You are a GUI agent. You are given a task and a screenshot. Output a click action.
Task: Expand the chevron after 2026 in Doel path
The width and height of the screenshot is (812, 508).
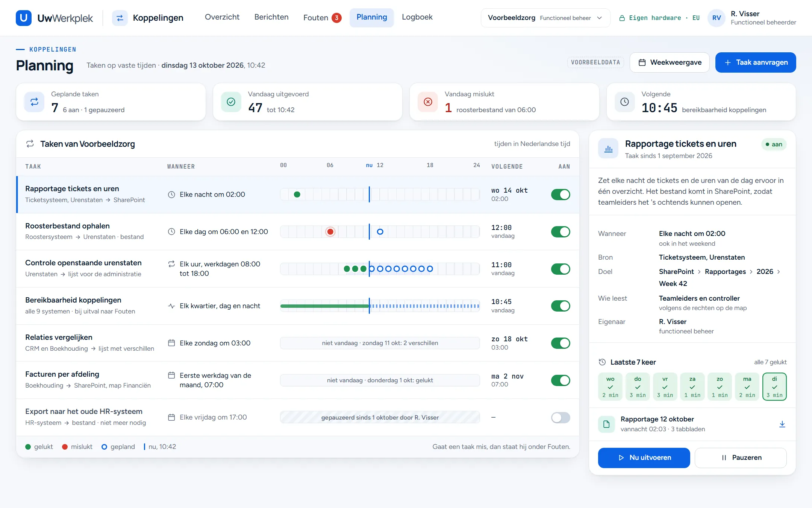click(x=778, y=272)
